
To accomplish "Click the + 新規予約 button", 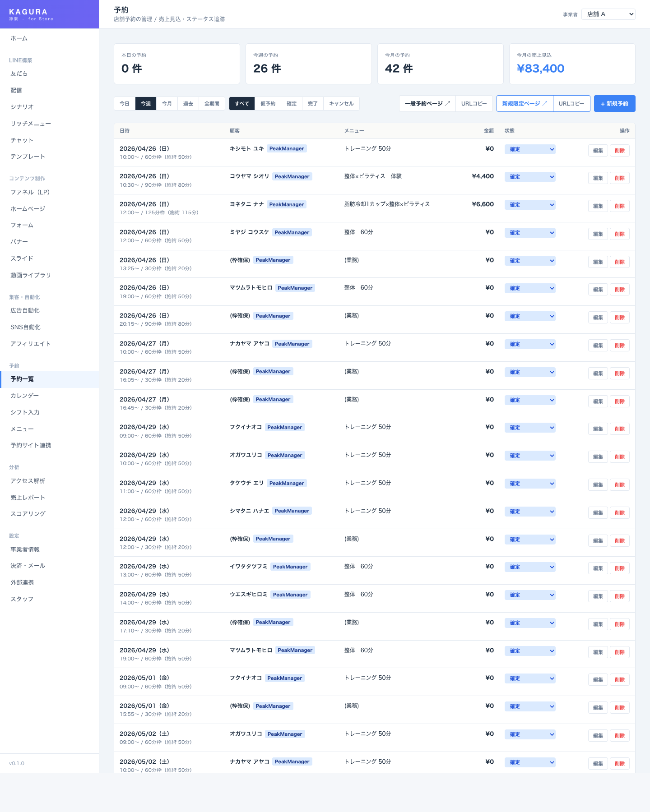I will coord(614,104).
